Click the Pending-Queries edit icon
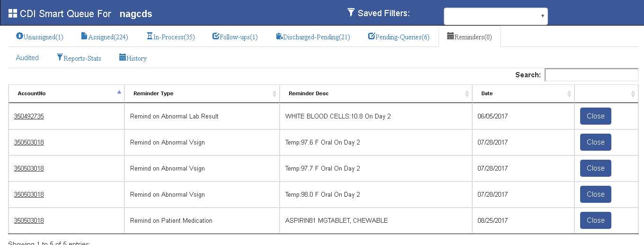Screen dimensions: 644x245 pyautogui.click(x=371, y=36)
